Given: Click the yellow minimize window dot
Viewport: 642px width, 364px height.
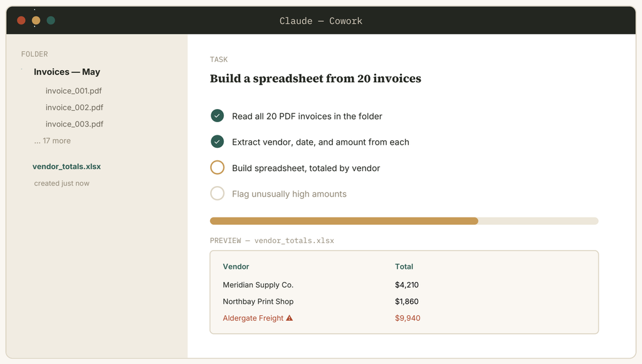Looking at the screenshot, I should 36,21.
